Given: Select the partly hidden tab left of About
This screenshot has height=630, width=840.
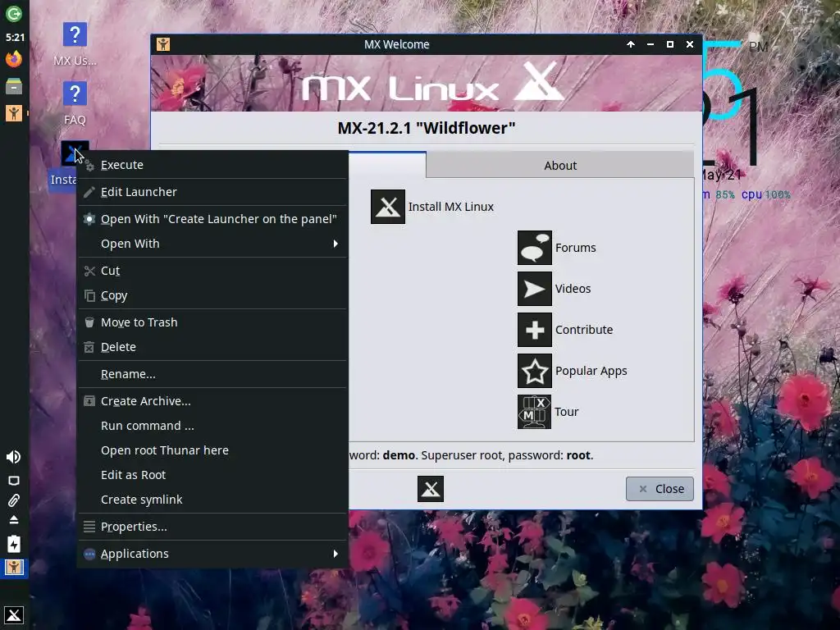Looking at the screenshot, I should click(387, 165).
